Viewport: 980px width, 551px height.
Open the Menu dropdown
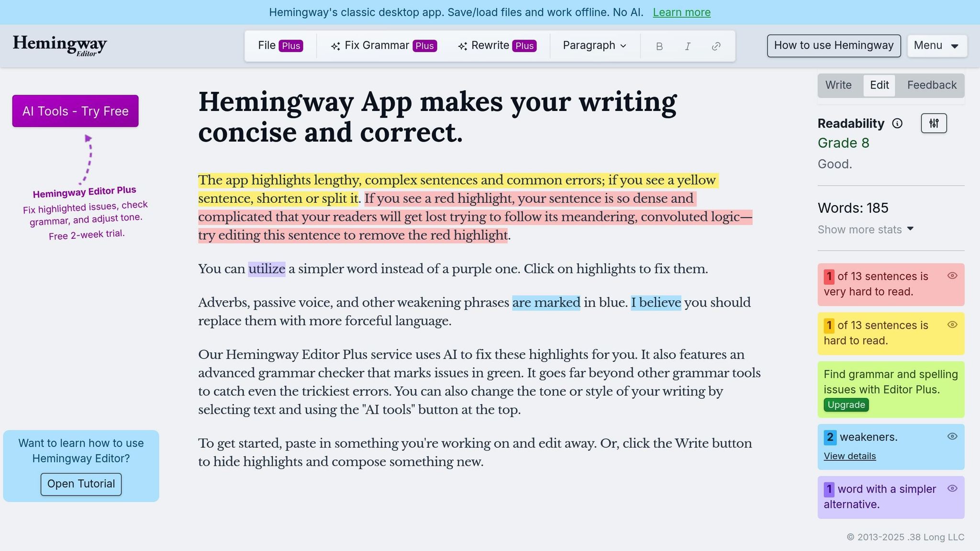[x=936, y=45]
